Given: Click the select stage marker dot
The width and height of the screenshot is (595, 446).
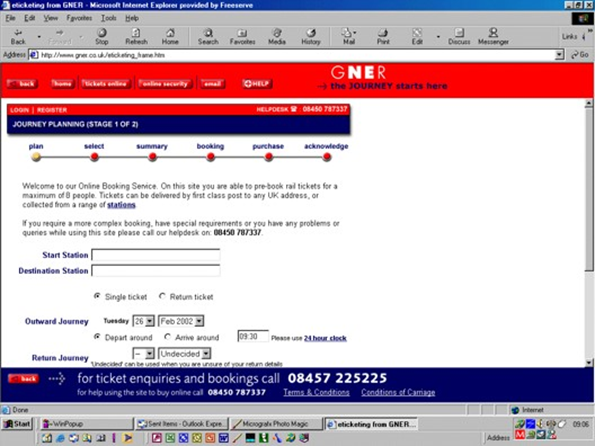Looking at the screenshot, I should pyautogui.click(x=94, y=156).
